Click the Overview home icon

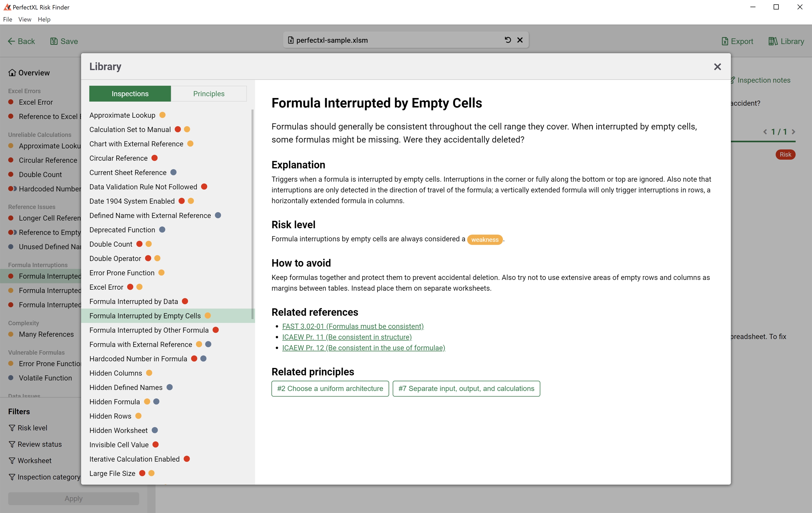click(x=12, y=73)
